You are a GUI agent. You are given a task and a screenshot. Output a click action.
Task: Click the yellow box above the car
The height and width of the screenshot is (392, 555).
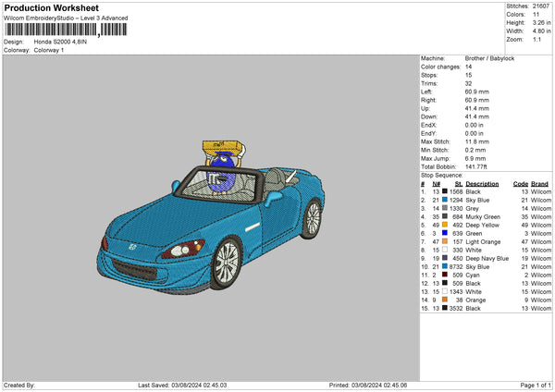pyautogui.click(x=223, y=149)
